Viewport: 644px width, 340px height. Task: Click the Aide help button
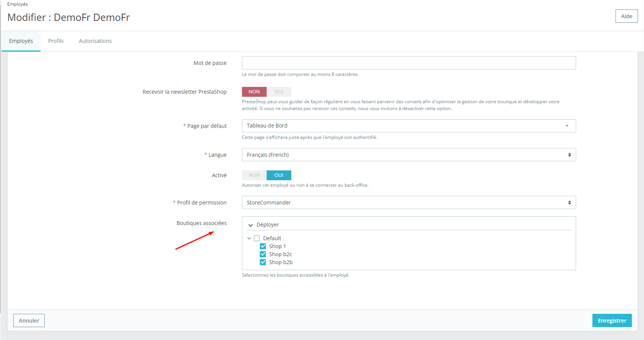coord(626,16)
